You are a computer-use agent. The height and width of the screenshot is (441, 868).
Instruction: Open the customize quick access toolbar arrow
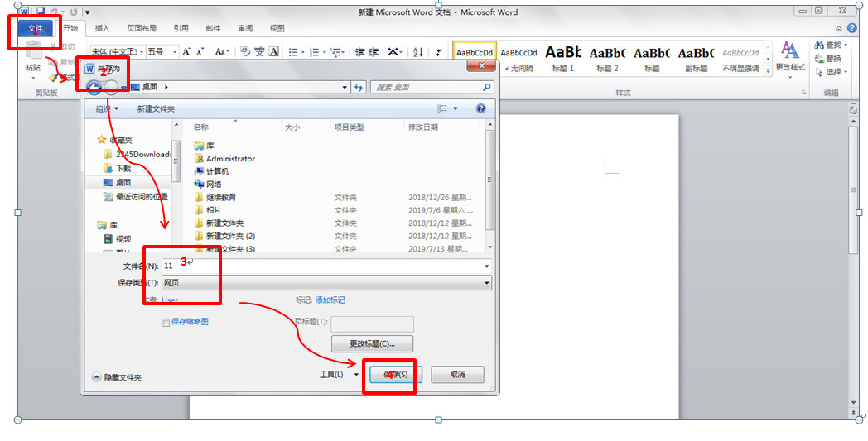click(88, 12)
